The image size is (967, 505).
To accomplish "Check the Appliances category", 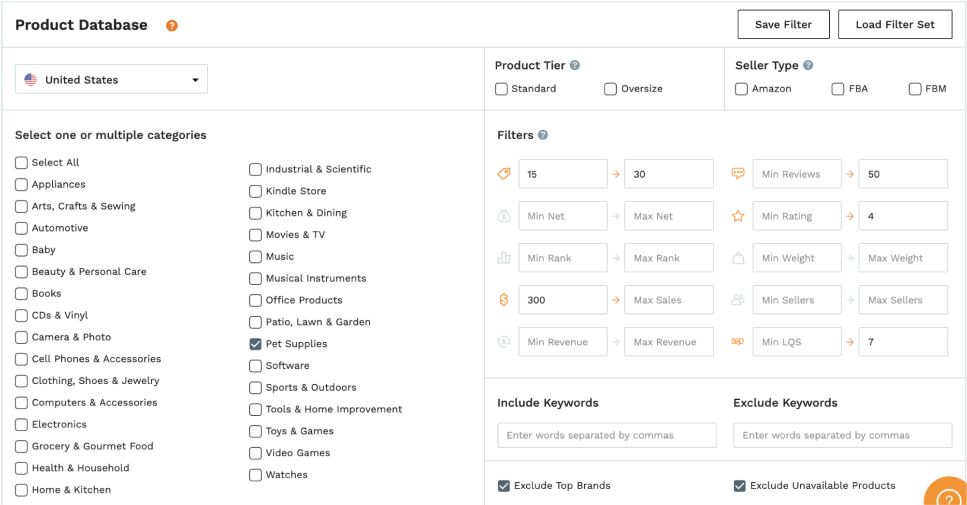I will [x=22, y=184].
